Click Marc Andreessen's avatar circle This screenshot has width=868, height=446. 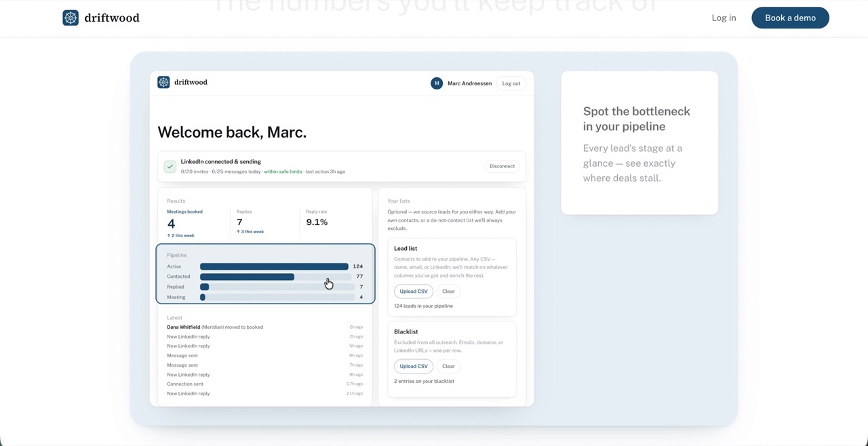point(437,83)
